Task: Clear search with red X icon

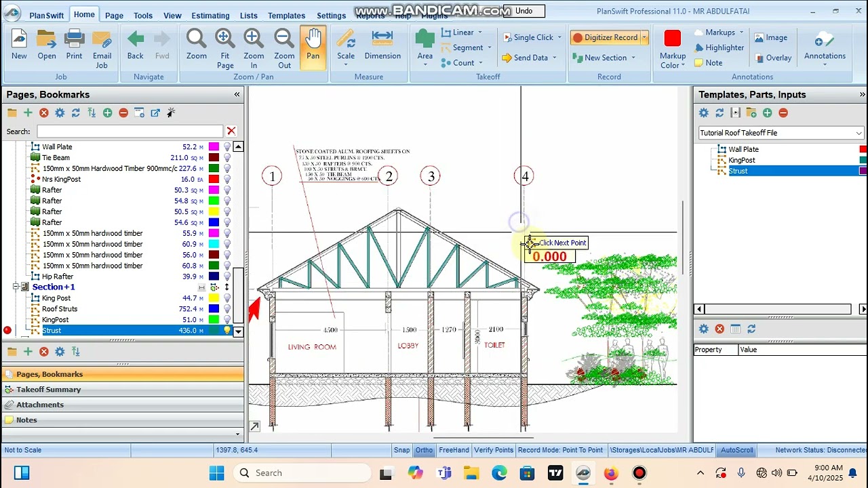Action: coord(231,131)
